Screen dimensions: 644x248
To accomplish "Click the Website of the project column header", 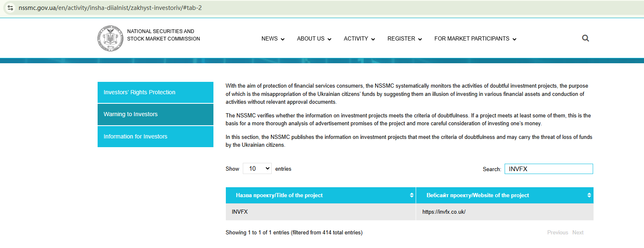I will [505, 195].
